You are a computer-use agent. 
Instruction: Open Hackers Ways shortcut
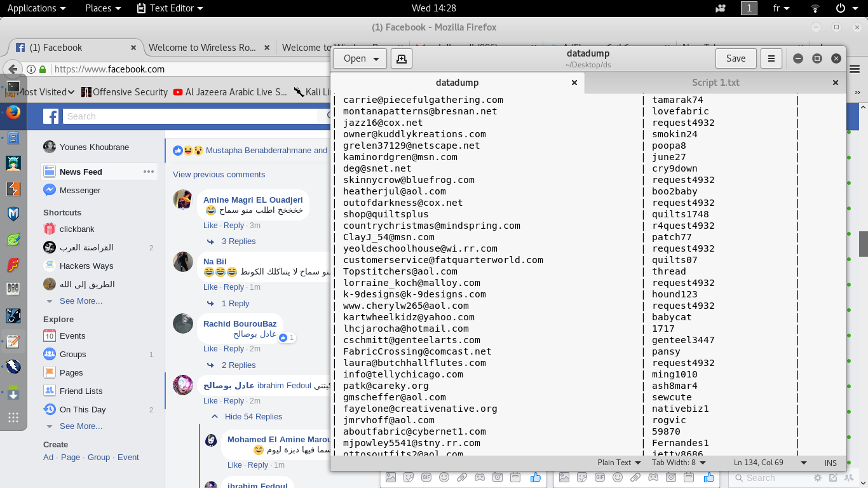click(86, 266)
